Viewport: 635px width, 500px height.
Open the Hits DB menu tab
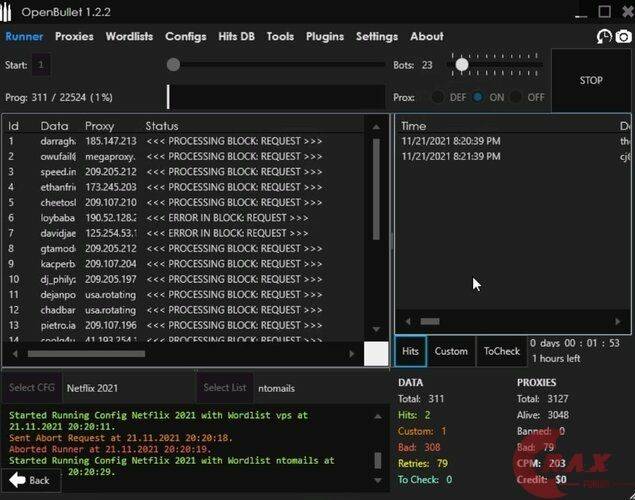click(x=236, y=37)
